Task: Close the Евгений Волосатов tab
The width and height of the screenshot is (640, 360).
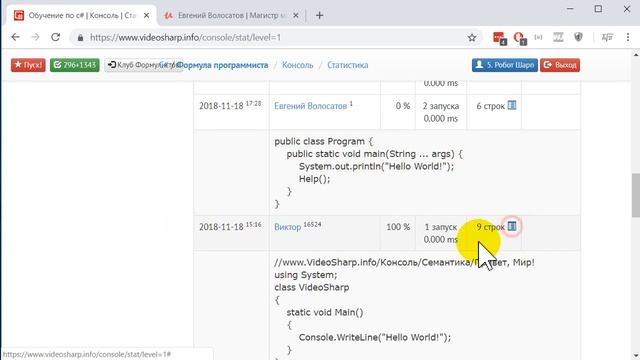Action: (x=296, y=16)
